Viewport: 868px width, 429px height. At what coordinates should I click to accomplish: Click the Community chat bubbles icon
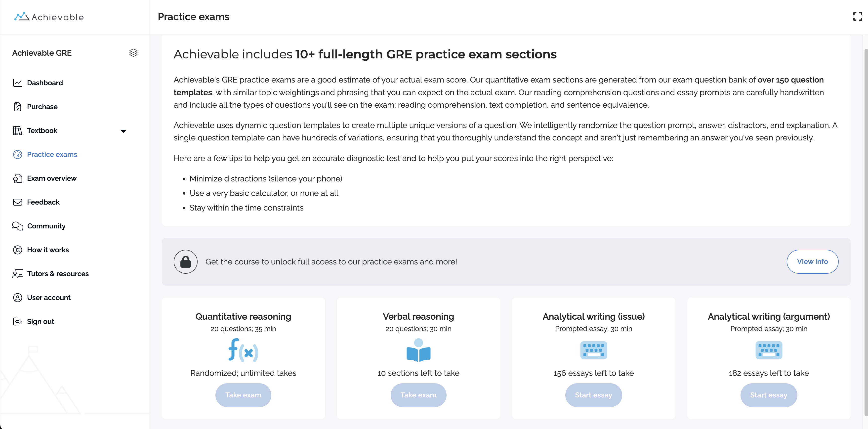[18, 226]
